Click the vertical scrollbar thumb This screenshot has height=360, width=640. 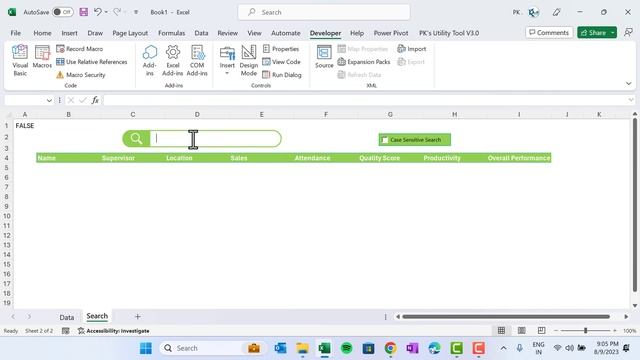[x=635, y=205]
